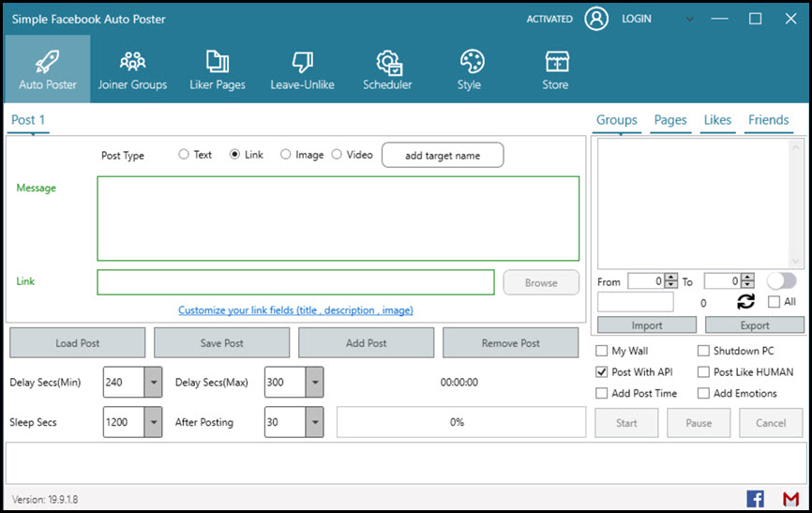Viewport: 812px width, 513px height.
Task: Open the Store section
Action: tap(556, 68)
